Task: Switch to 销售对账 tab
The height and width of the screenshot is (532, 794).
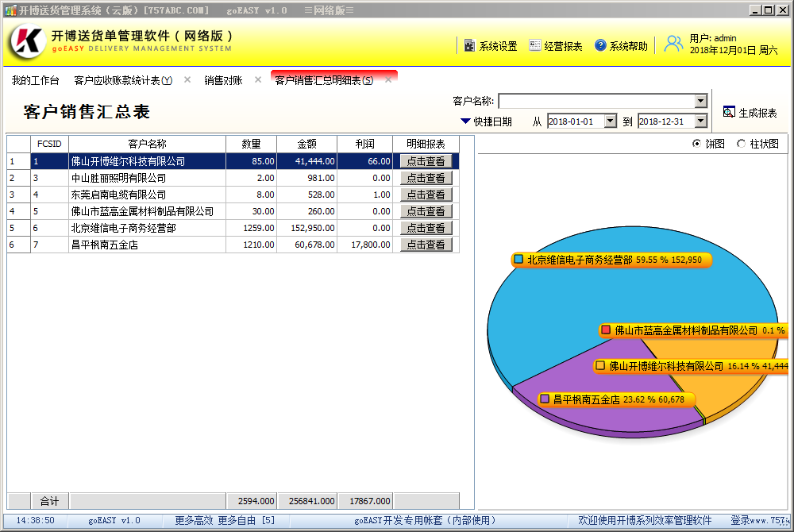Action: 223,81
